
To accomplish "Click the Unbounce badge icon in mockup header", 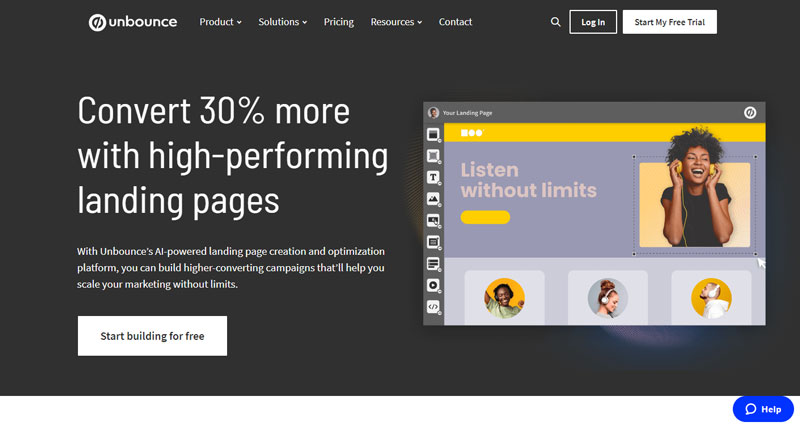I will [x=750, y=113].
